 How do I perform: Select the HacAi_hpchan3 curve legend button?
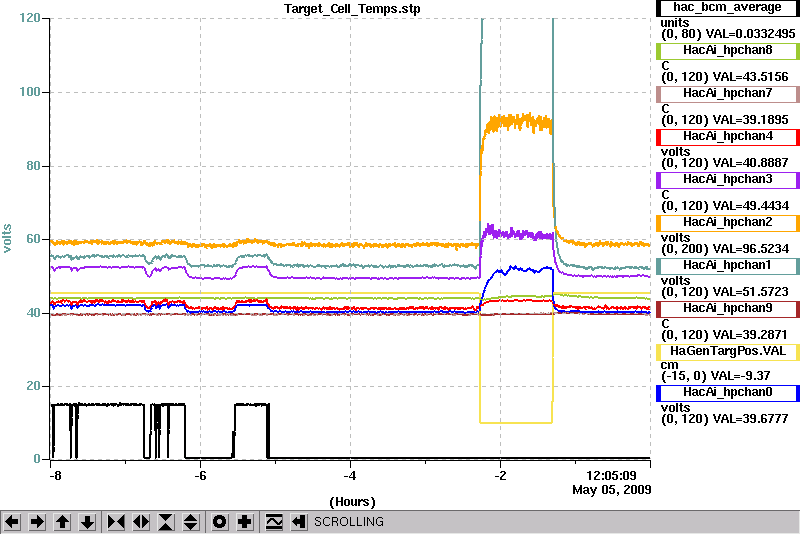tap(728, 180)
